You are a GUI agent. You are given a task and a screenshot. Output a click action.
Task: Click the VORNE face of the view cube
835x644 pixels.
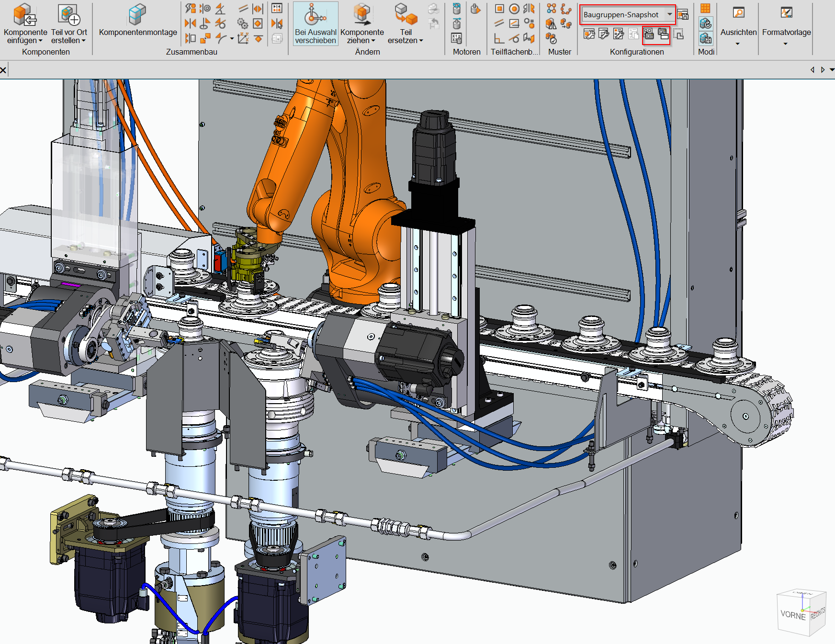coord(793,615)
